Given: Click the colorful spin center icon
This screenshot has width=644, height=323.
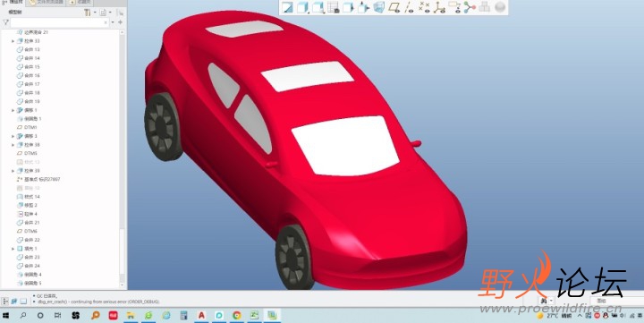Looking at the screenshot, I should 470,7.
